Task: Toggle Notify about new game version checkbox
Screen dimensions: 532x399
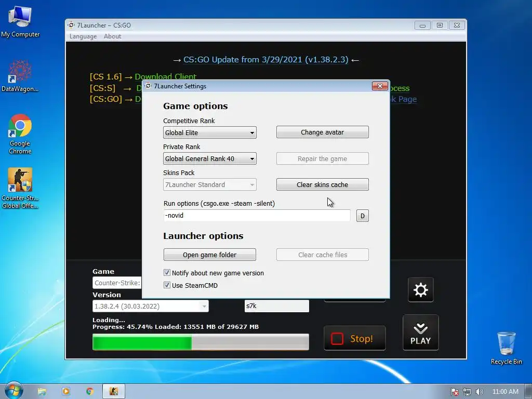Action: tap(167, 272)
